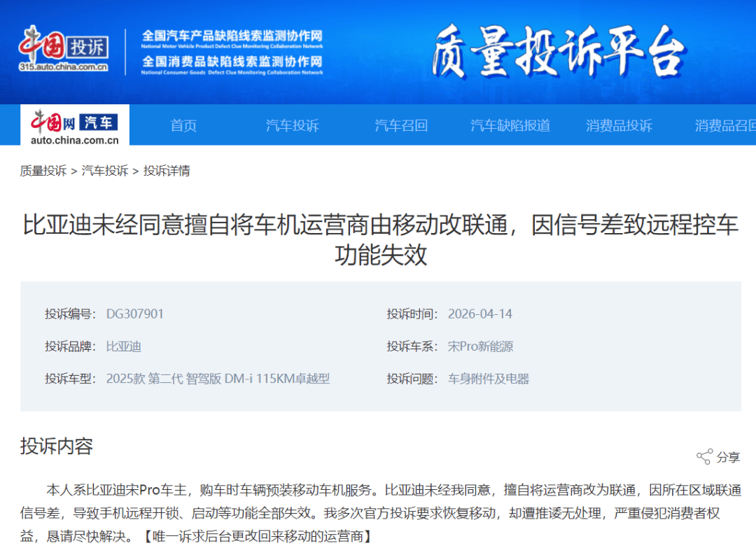The height and width of the screenshot is (548, 756).
Task: Click the 分享 share text
Action: 728,457
